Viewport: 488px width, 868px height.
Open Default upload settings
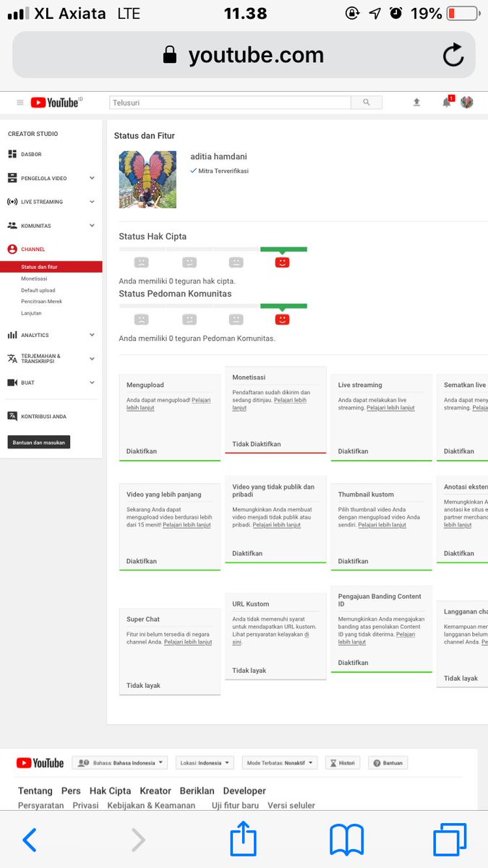tap(38, 290)
